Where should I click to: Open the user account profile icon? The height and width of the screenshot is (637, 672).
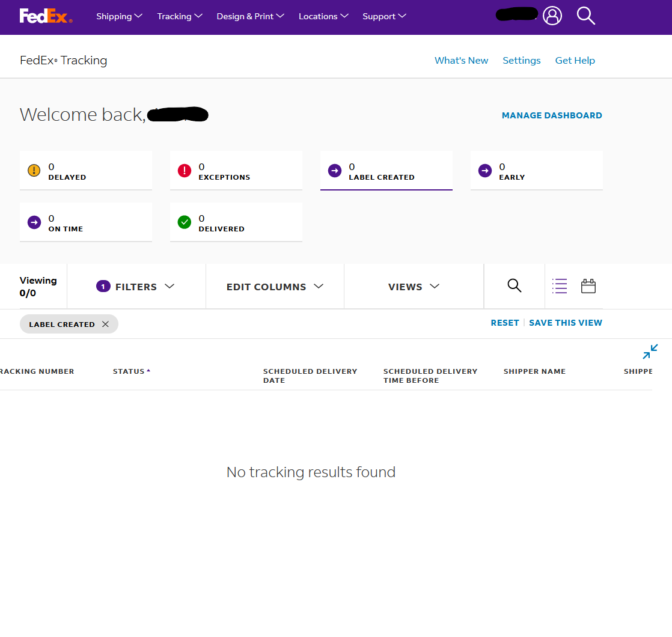[x=552, y=16]
